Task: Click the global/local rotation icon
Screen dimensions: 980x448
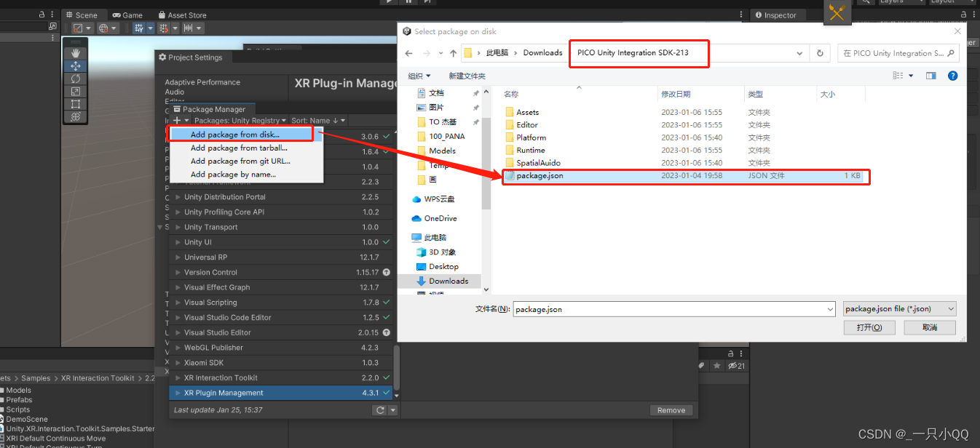Action: (103, 28)
